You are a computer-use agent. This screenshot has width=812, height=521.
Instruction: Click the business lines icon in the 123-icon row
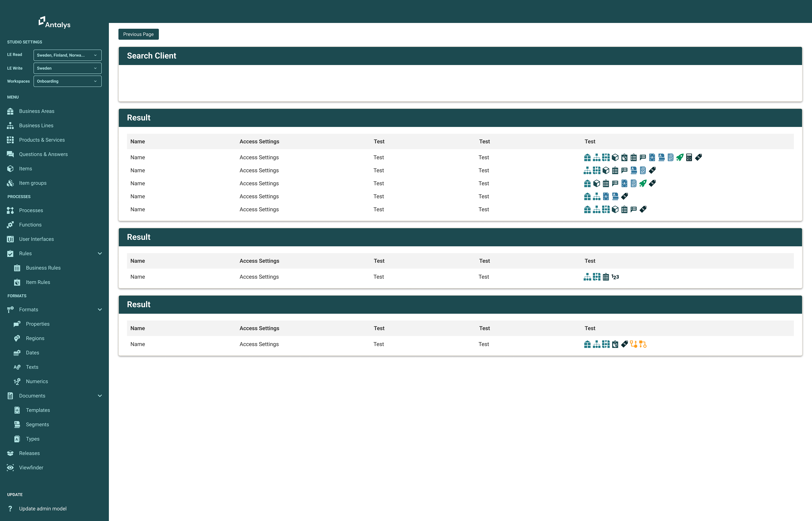[587, 277]
